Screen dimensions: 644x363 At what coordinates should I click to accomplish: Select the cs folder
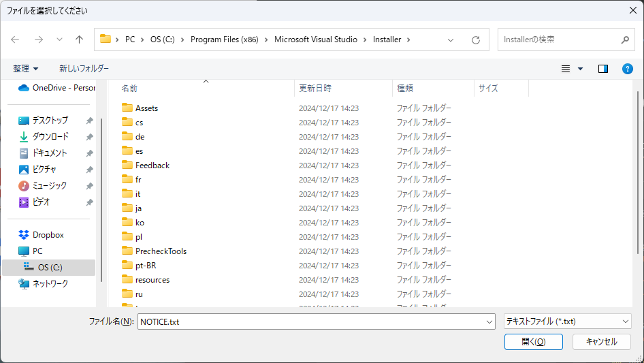point(140,123)
